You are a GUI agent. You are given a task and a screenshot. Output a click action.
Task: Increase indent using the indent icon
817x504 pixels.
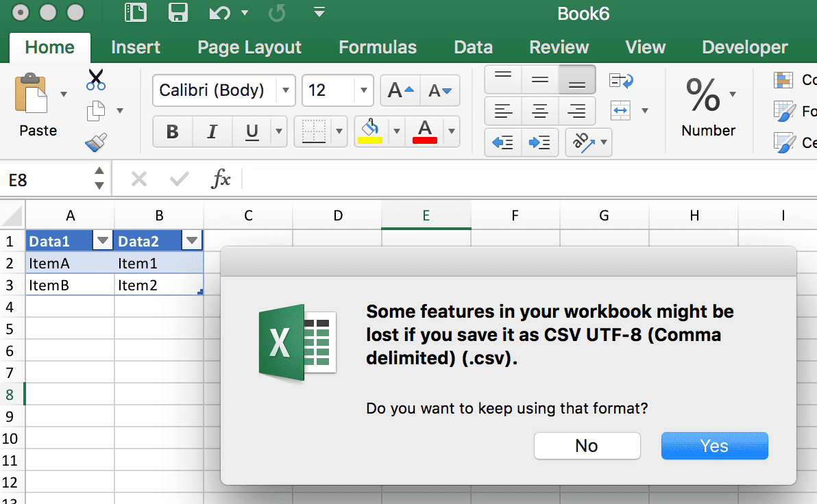541,142
